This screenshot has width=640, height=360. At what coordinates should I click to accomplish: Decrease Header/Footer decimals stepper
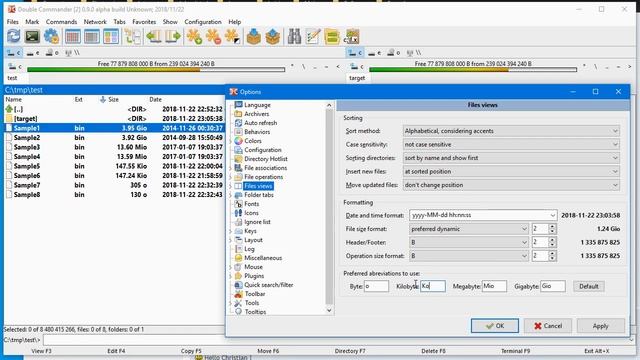pos(552,245)
